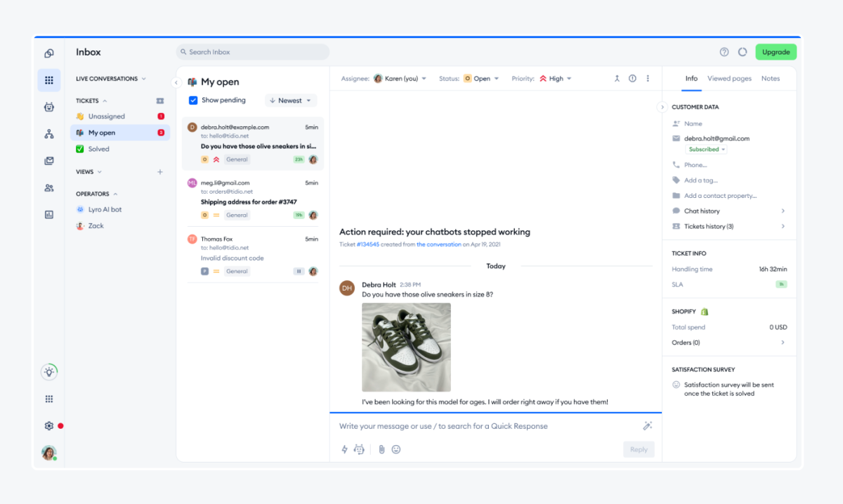Click the magic wand AI icon
843x504 pixels.
(x=647, y=426)
